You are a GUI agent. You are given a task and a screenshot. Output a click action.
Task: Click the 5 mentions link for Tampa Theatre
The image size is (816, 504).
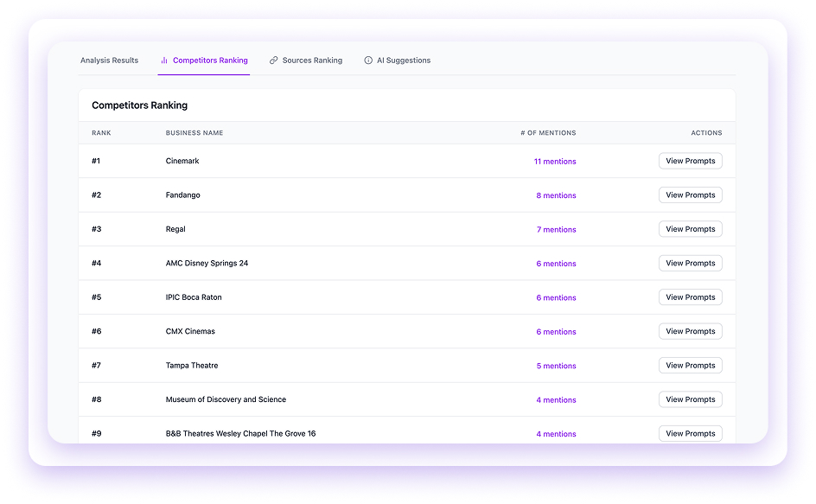click(556, 366)
